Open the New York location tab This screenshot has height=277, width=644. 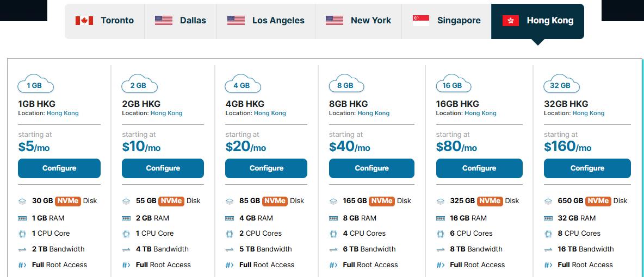tap(358, 21)
